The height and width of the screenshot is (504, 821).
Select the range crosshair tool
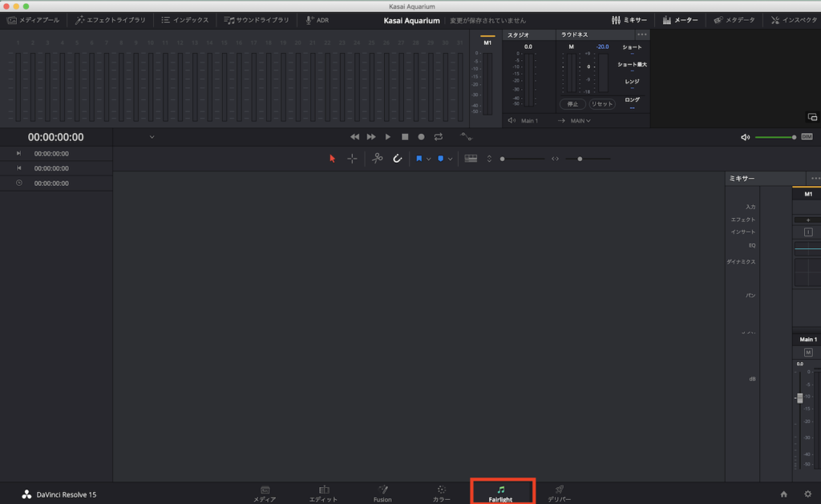coord(352,159)
